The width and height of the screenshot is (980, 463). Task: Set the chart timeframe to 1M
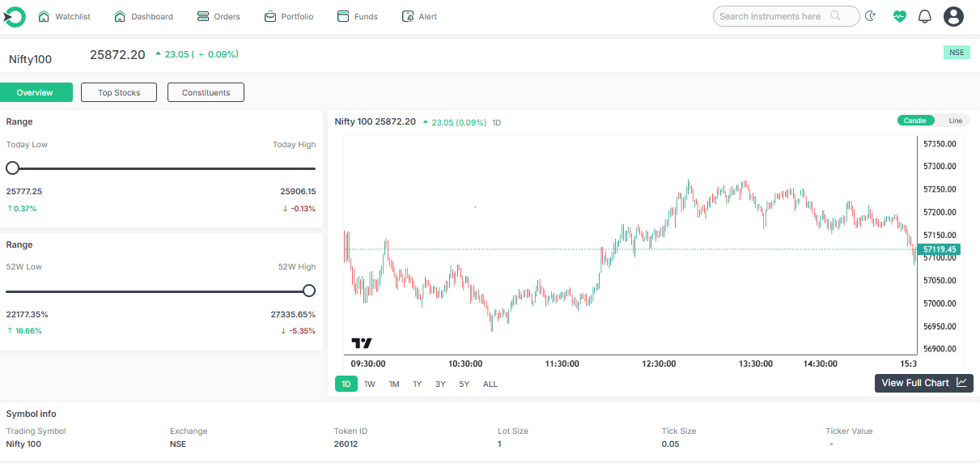(x=394, y=384)
